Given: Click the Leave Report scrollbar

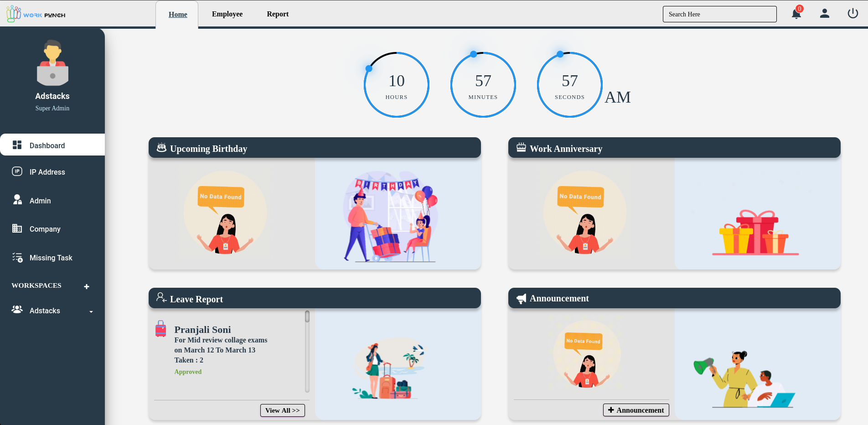Looking at the screenshot, I should point(307,351).
